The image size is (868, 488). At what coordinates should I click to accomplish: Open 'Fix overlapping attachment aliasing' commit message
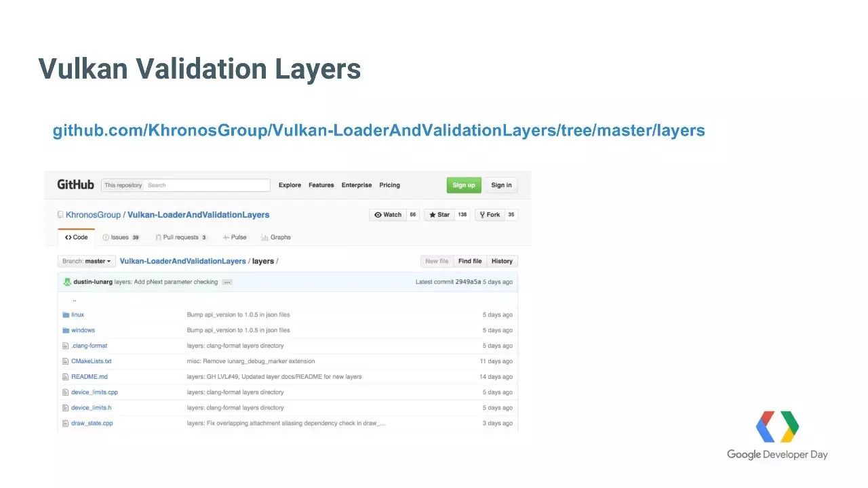[x=286, y=424]
